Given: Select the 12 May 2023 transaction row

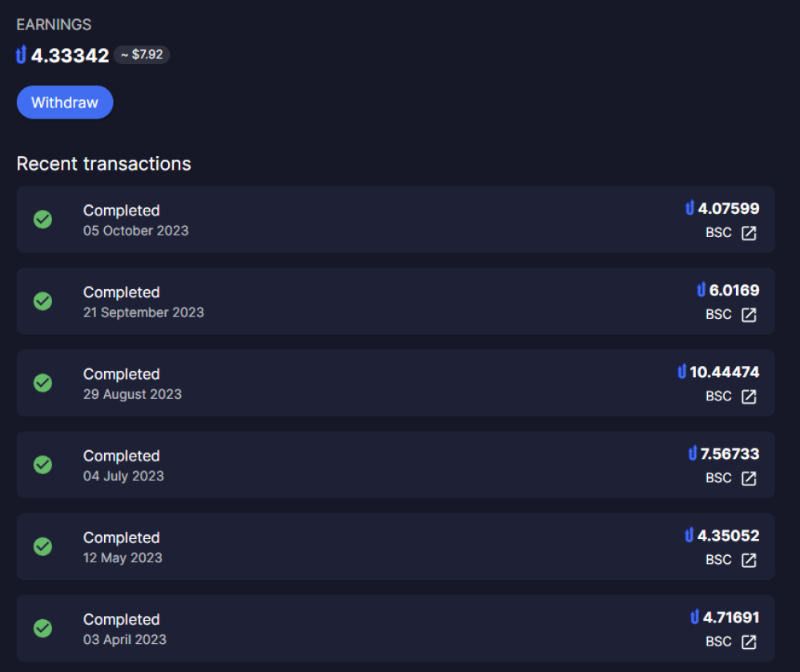Looking at the screenshot, I should (396, 546).
